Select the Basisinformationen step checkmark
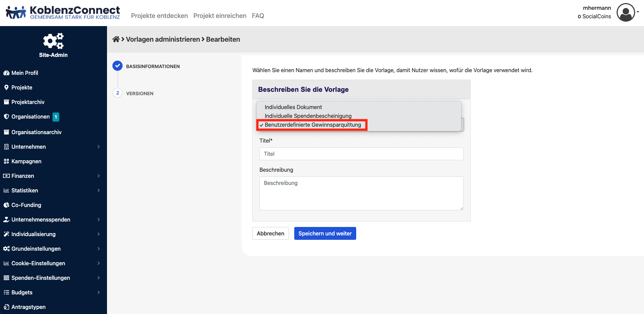 click(x=117, y=66)
